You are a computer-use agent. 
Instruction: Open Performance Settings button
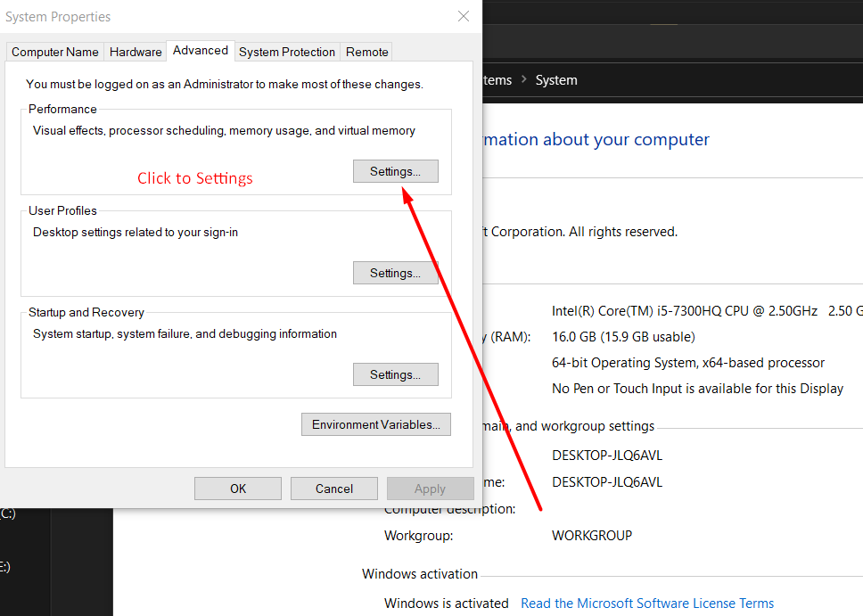coord(395,171)
